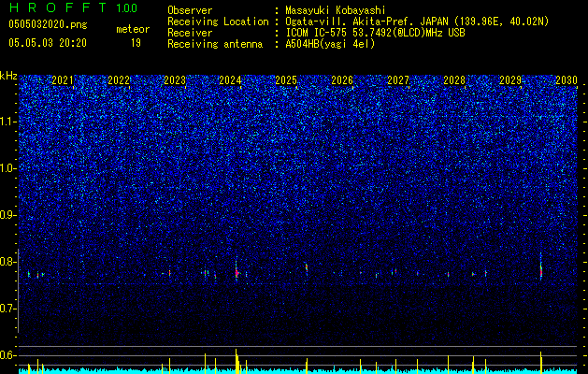Click the 2026 time marker
The height and width of the screenshot is (374, 588).
tap(342, 80)
